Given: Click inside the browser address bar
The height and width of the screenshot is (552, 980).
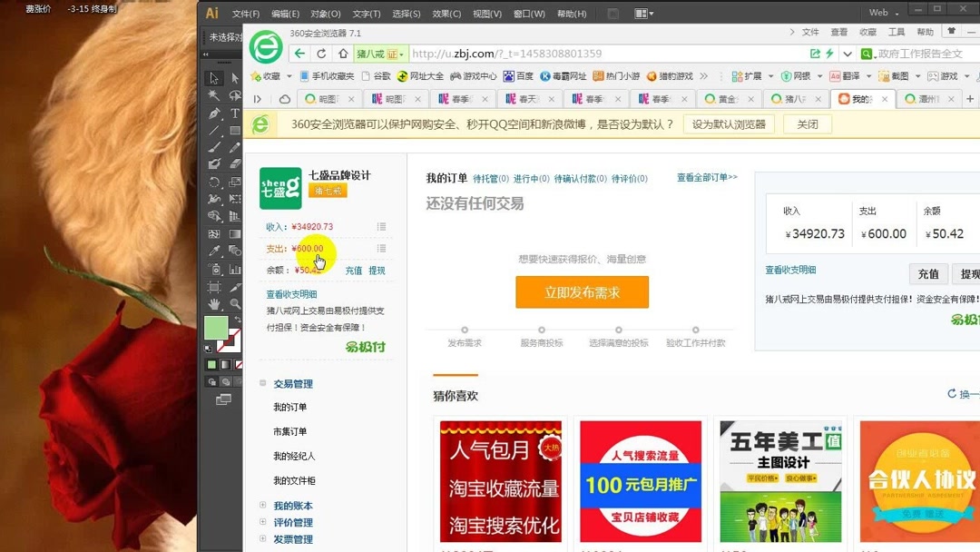Looking at the screenshot, I should [x=590, y=54].
